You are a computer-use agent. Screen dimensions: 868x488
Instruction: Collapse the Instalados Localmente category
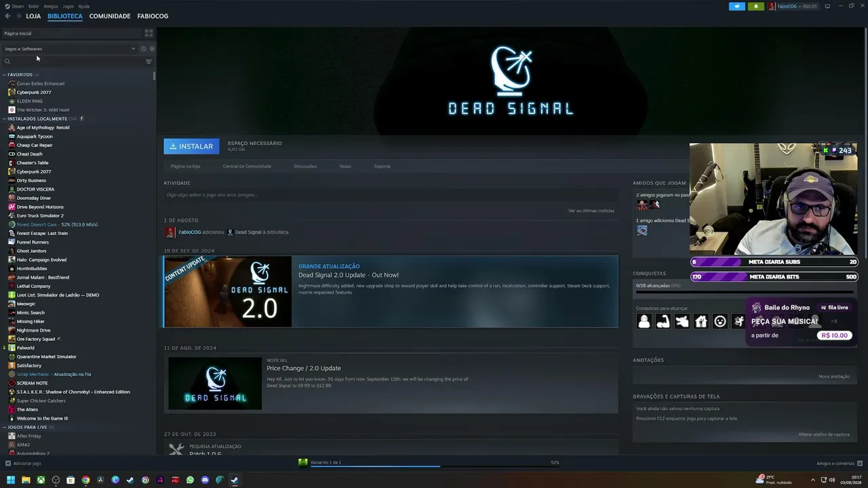[x=4, y=119]
